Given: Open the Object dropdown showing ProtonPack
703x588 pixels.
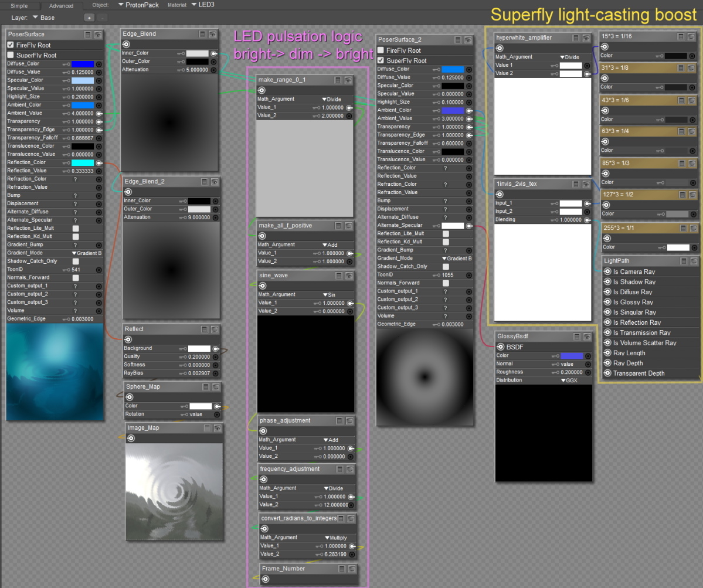Looking at the screenshot, I should point(138,5).
